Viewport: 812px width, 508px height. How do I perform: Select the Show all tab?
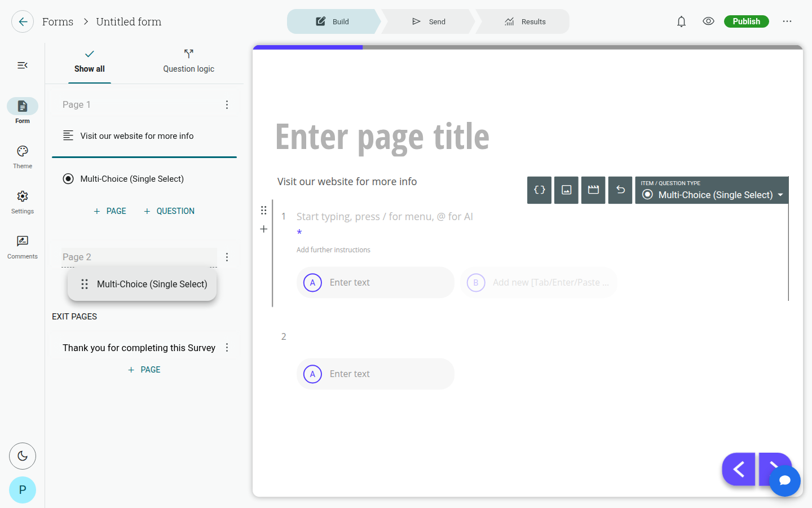point(90,62)
